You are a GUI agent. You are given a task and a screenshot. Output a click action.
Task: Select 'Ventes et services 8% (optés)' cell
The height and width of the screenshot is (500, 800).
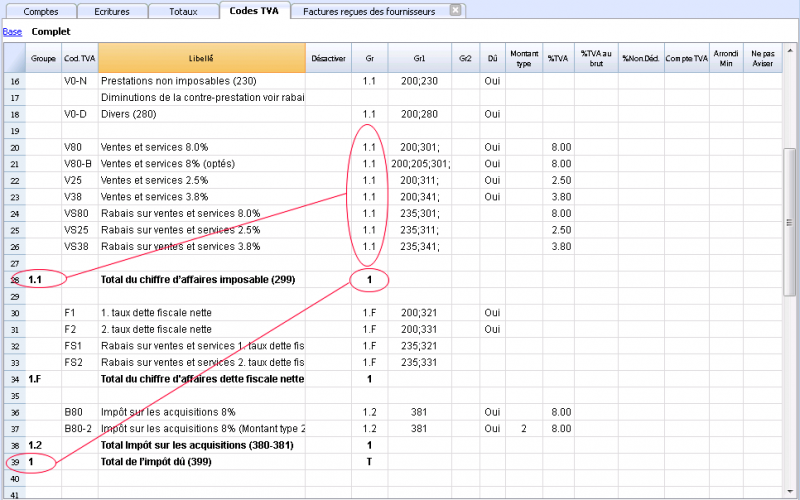202,164
